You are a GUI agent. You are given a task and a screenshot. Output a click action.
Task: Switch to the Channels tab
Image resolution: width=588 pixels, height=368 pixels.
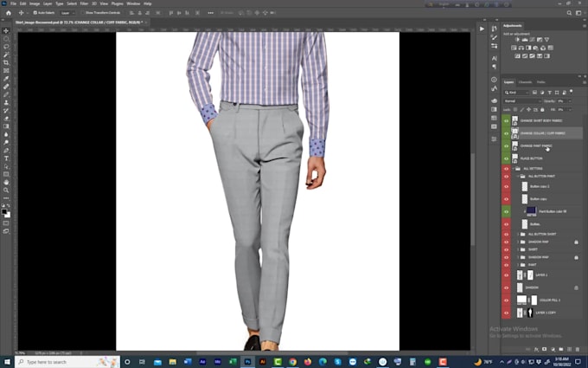click(525, 82)
